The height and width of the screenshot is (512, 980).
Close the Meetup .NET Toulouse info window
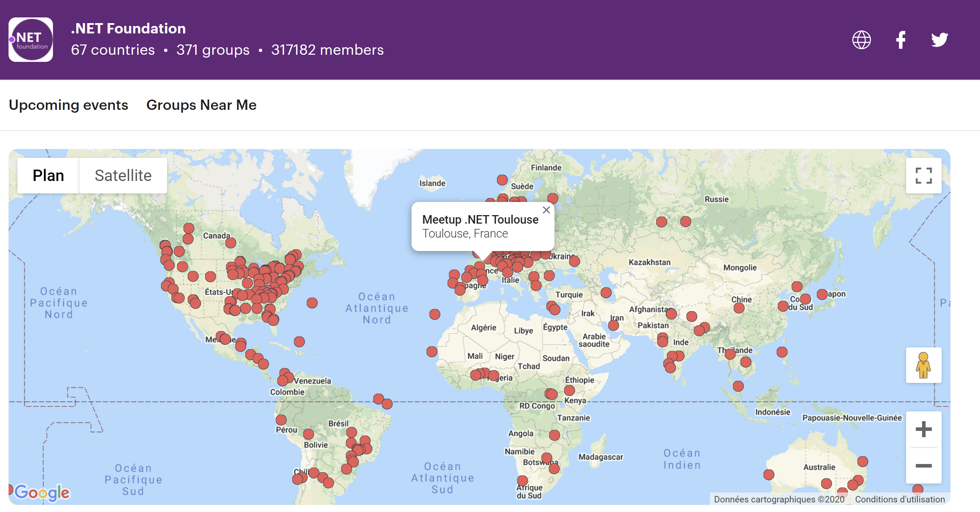547,210
